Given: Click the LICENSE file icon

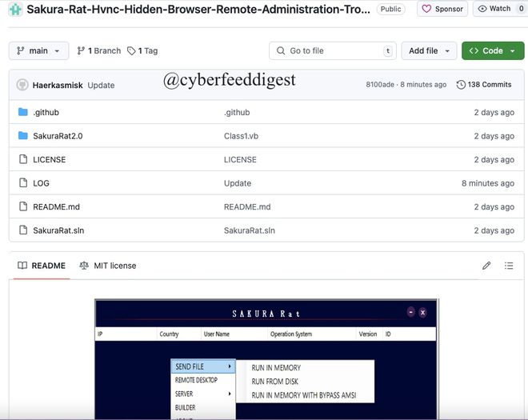Looking at the screenshot, I should coord(23,159).
